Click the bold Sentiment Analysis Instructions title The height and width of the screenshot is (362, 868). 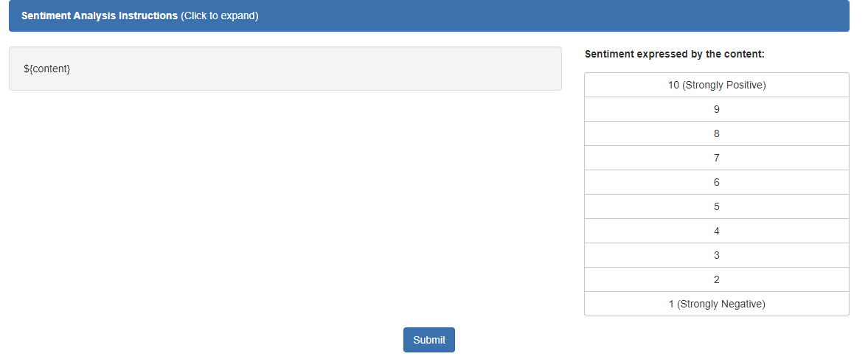[100, 15]
